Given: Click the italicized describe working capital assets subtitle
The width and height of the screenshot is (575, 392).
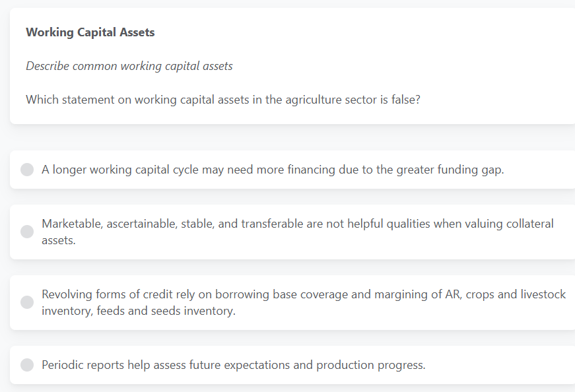Looking at the screenshot, I should (x=129, y=66).
